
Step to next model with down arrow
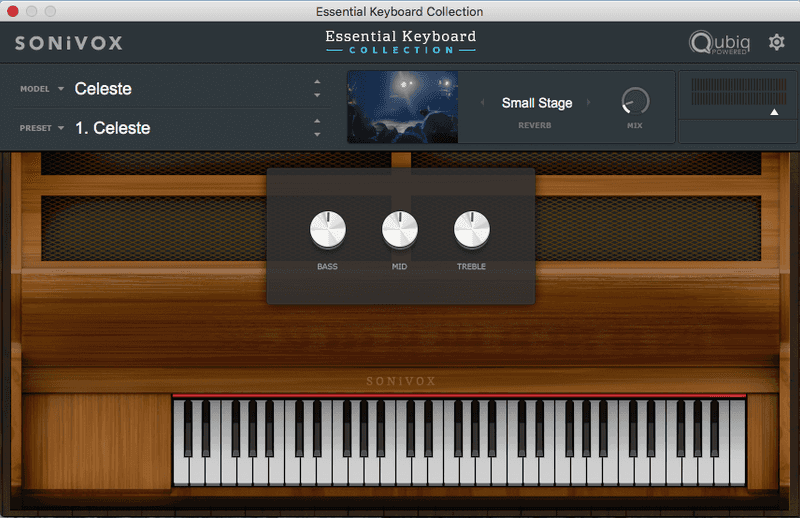point(317,95)
